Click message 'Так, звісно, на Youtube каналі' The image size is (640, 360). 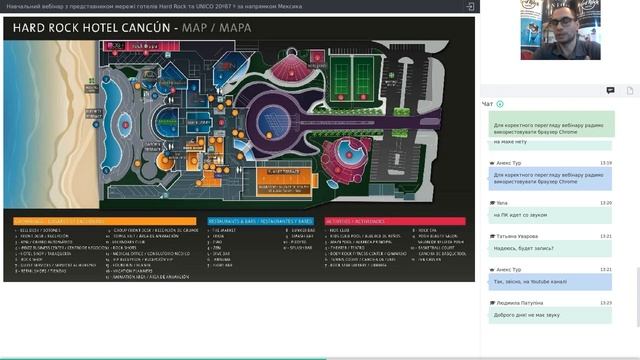550,282
